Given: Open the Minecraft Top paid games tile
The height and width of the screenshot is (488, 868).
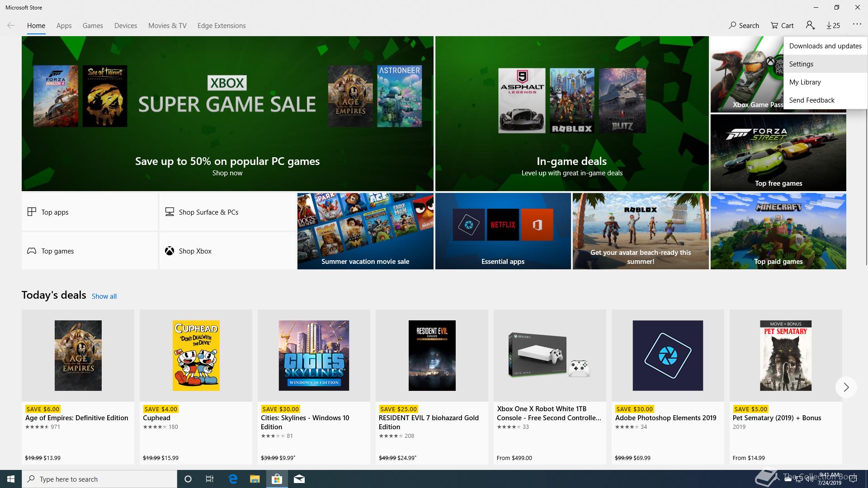Looking at the screenshot, I should (778, 231).
